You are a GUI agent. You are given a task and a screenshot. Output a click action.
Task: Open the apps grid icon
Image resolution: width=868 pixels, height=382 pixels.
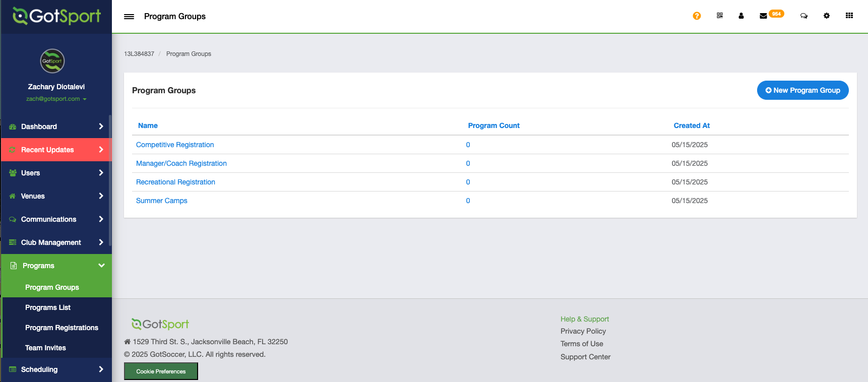pos(849,16)
